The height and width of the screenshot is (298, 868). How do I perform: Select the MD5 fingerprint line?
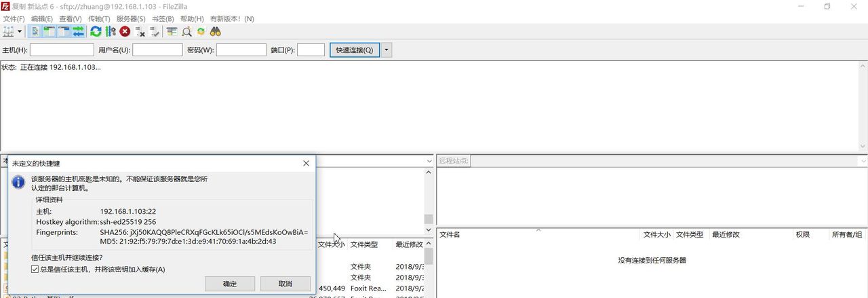188,241
